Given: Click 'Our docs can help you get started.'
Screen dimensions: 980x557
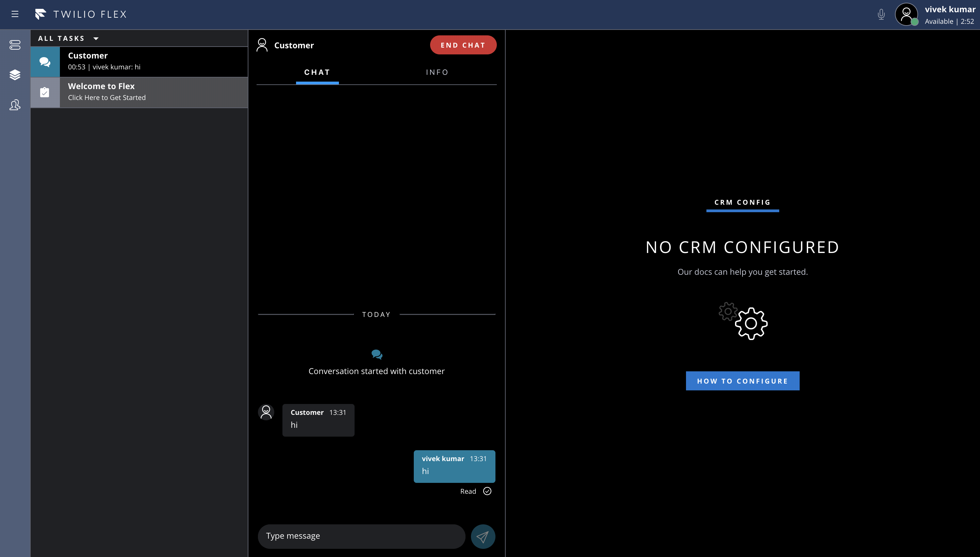Looking at the screenshot, I should coord(742,272).
